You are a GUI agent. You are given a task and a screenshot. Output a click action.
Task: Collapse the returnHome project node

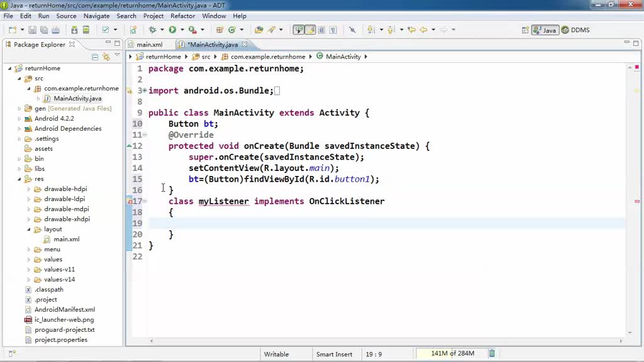coord(10,69)
